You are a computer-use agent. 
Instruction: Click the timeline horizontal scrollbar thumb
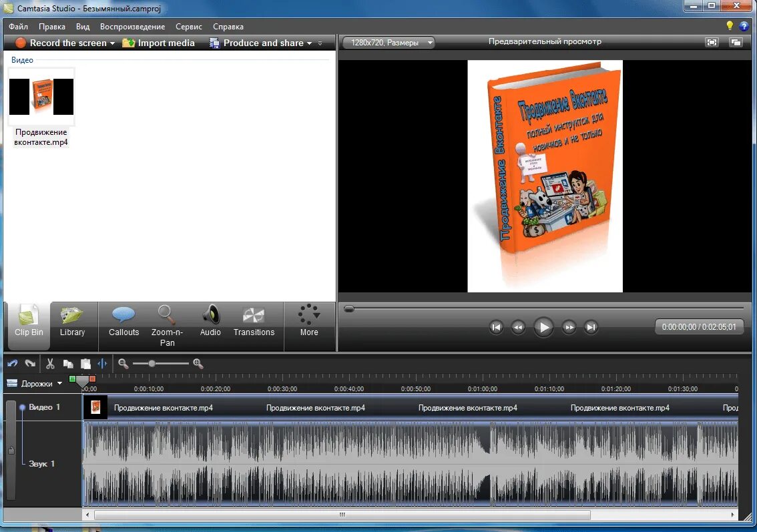pyautogui.click(x=342, y=515)
